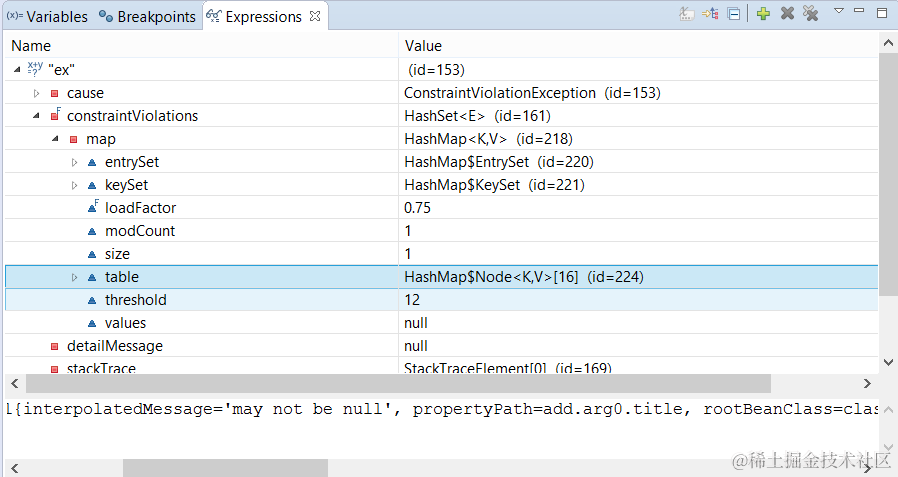Select the constraintViolations row
This screenshot has width=898, height=477.
click(x=442, y=116)
